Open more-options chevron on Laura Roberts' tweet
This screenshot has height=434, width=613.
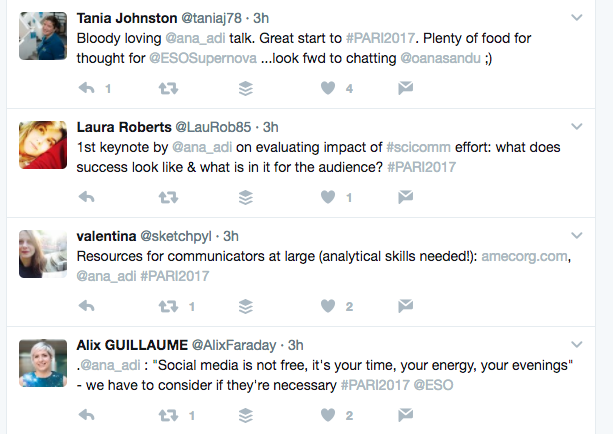click(x=577, y=127)
